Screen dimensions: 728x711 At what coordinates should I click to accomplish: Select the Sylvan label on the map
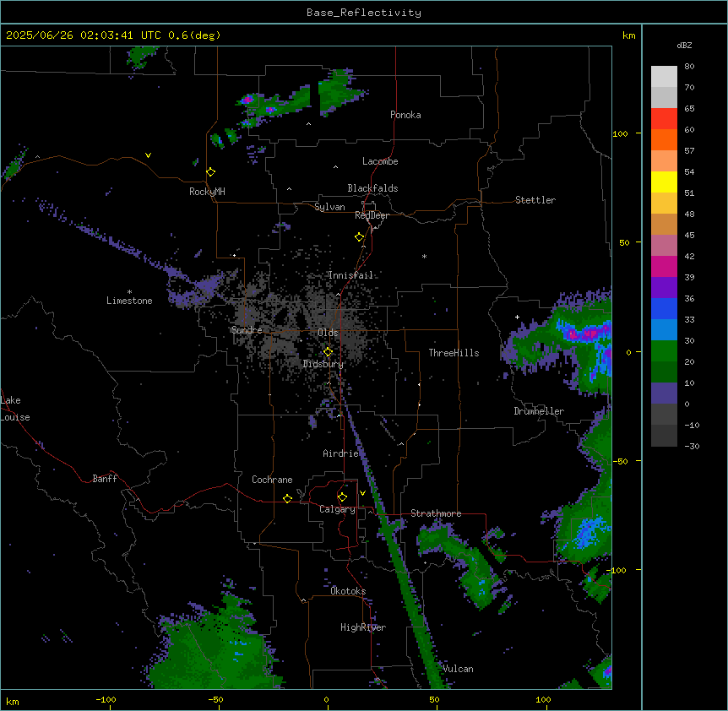pyautogui.click(x=329, y=207)
